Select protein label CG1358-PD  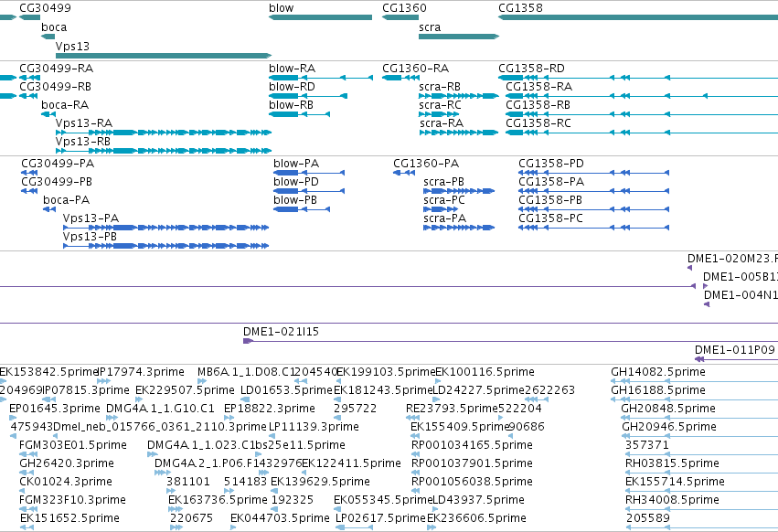(x=551, y=164)
